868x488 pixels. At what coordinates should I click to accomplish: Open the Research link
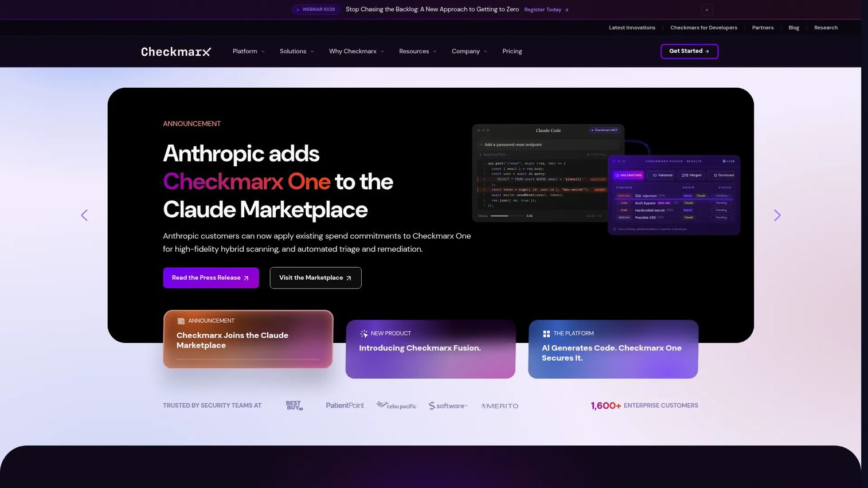(x=826, y=28)
